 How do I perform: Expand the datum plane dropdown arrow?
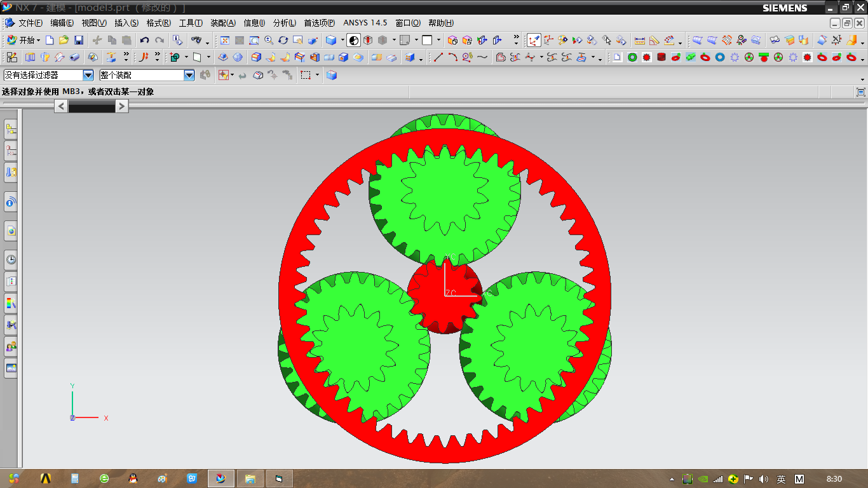(208, 57)
